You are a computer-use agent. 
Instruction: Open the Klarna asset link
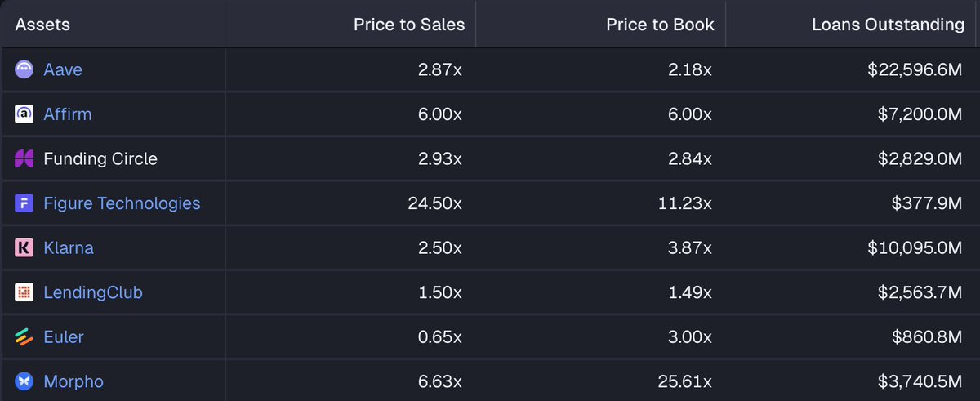(69, 247)
